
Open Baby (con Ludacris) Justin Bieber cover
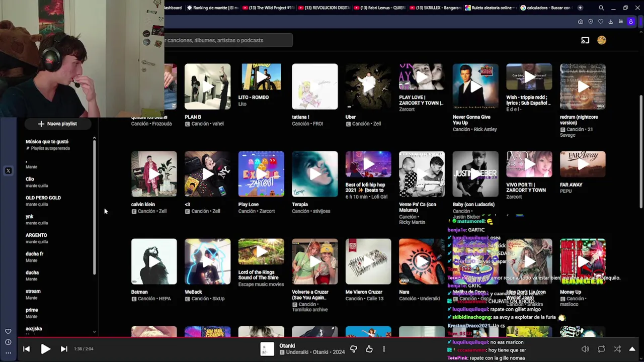(x=475, y=174)
